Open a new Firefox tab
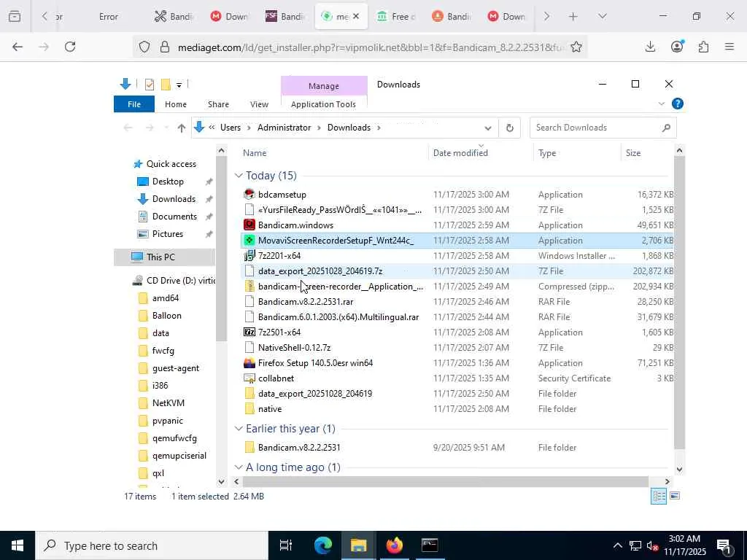Image resolution: width=747 pixels, height=560 pixels. coord(573,17)
